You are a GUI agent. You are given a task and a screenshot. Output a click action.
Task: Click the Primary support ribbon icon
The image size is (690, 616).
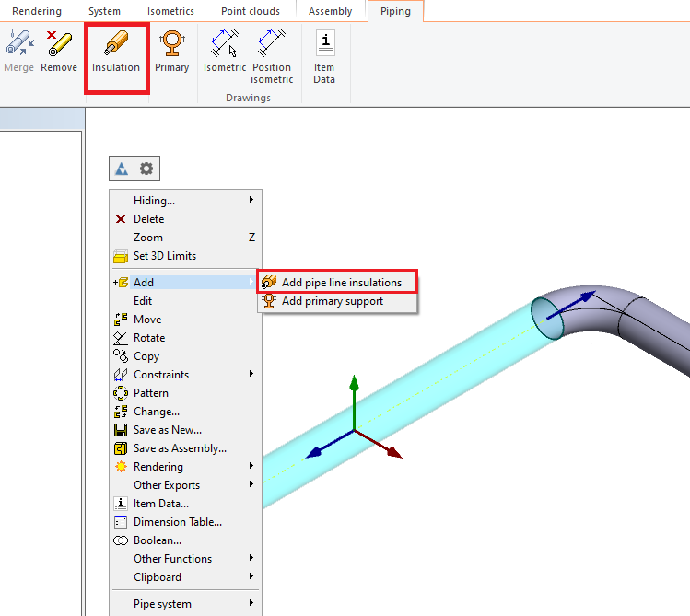[x=171, y=52]
